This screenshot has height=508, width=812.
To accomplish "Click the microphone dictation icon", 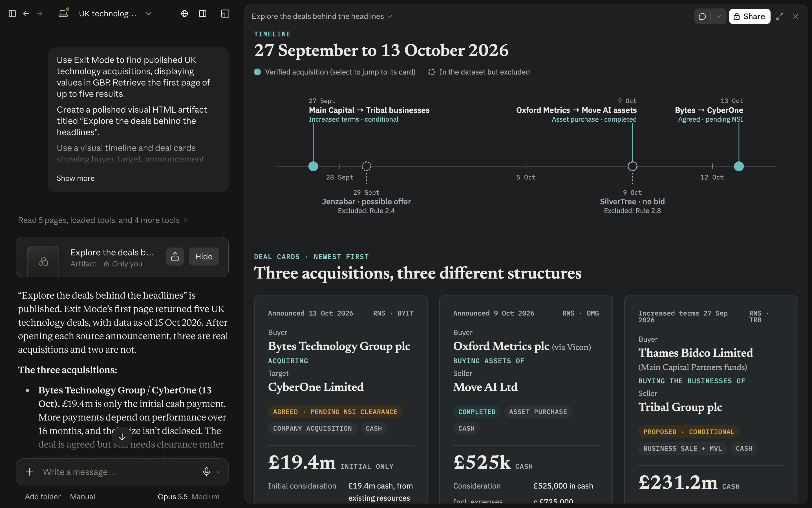I will tap(207, 472).
